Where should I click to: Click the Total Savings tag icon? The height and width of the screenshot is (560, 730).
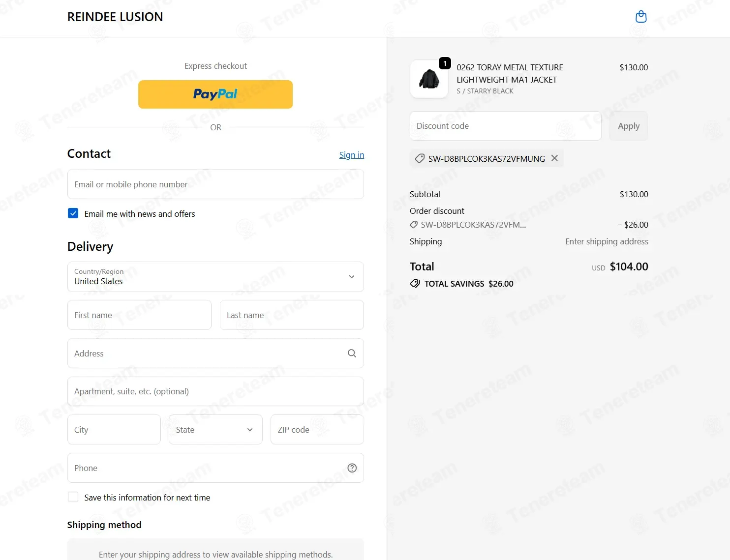coord(415,284)
